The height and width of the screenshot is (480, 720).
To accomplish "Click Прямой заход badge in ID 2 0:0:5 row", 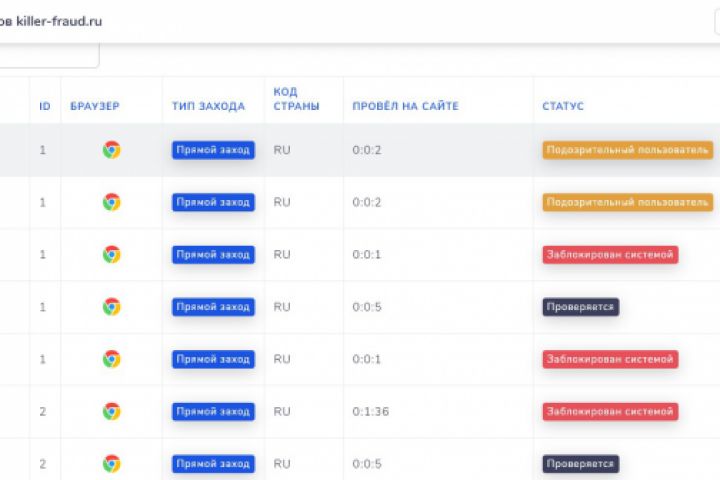I will (213, 463).
